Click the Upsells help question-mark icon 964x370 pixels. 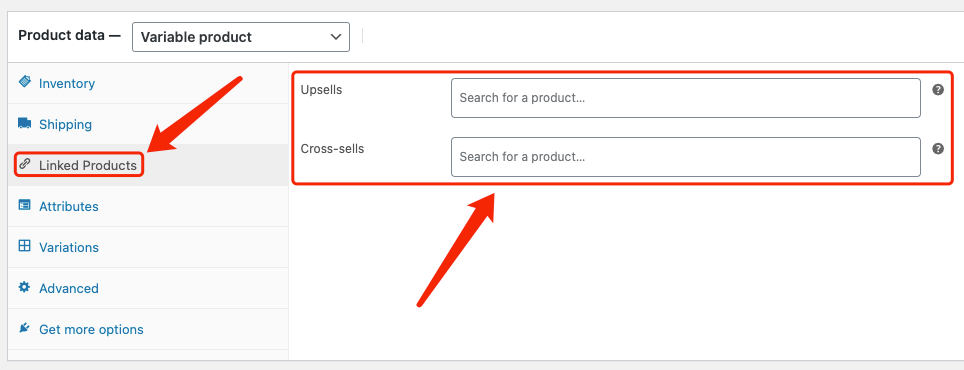(x=938, y=90)
